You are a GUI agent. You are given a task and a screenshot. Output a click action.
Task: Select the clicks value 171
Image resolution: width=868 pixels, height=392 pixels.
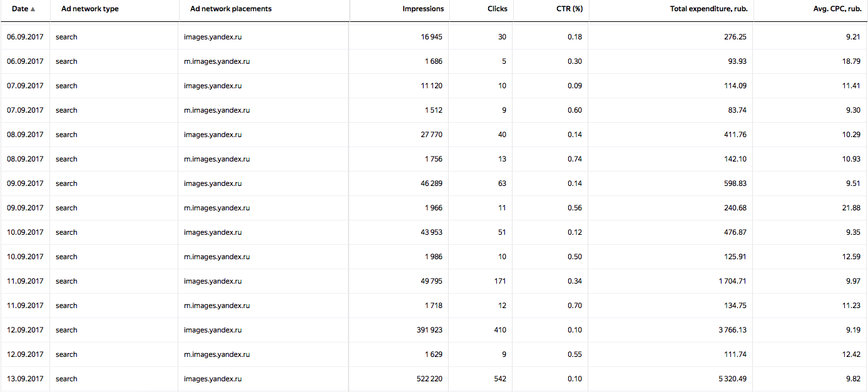coord(500,281)
